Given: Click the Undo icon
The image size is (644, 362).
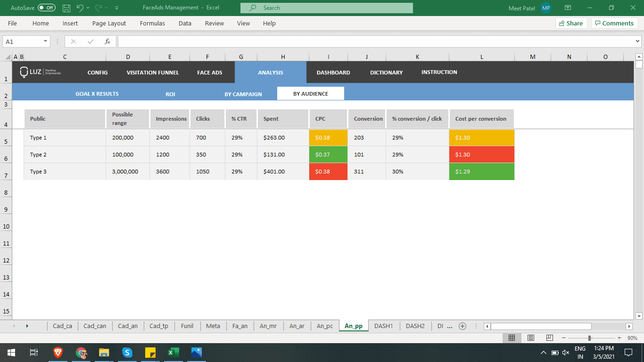Looking at the screenshot, I should tap(80, 8).
